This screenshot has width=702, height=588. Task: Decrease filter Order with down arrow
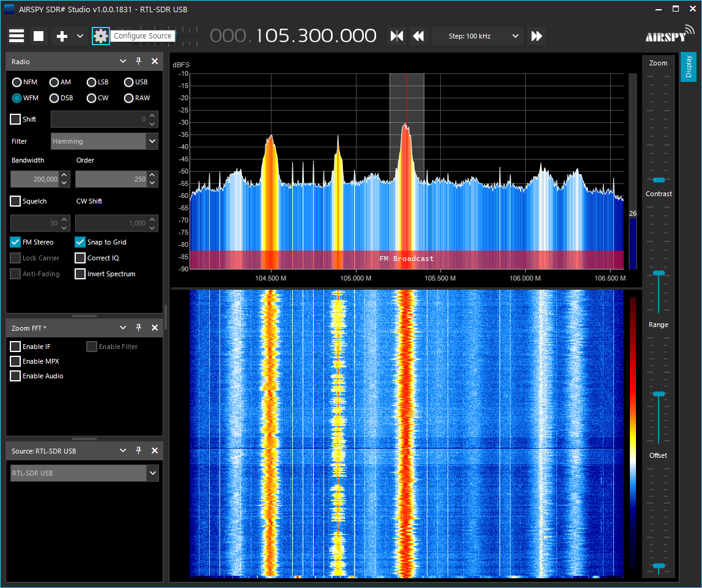[x=153, y=183]
